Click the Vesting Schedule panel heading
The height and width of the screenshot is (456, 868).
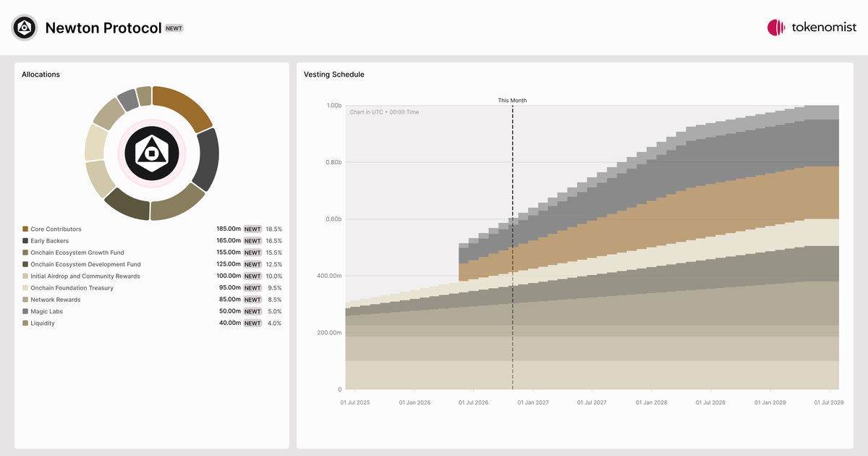click(x=334, y=75)
